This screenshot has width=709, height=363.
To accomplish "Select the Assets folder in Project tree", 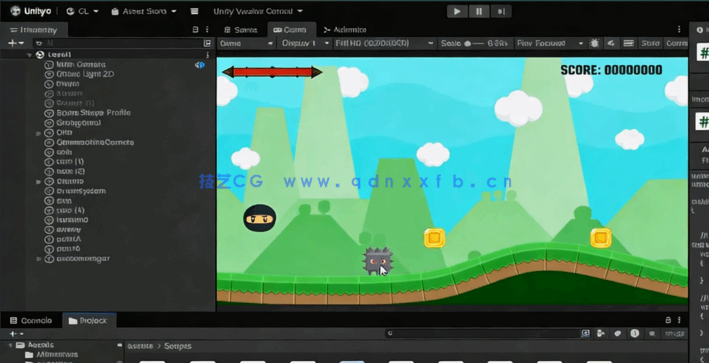I will pyautogui.click(x=35, y=345).
